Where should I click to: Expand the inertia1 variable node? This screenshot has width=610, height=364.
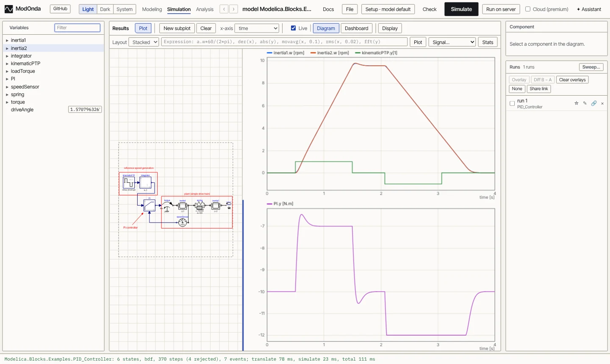[x=7, y=41]
